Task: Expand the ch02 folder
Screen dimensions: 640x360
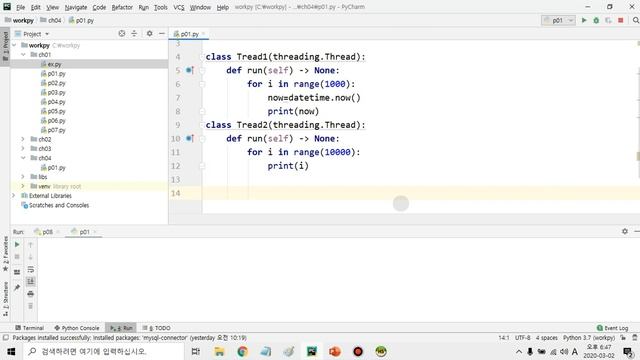Action: point(23,139)
